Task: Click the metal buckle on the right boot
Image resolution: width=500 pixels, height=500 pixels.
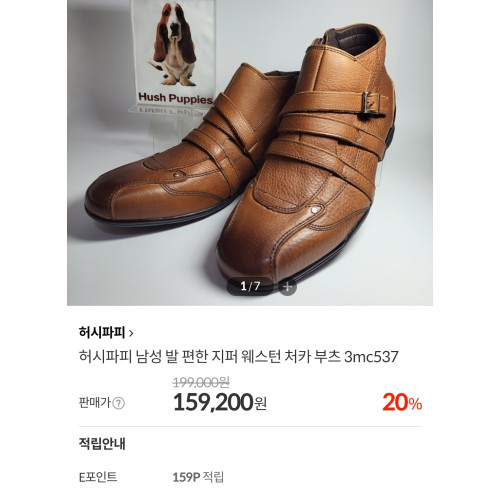Action: pyautogui.click(x=372, y=104)
